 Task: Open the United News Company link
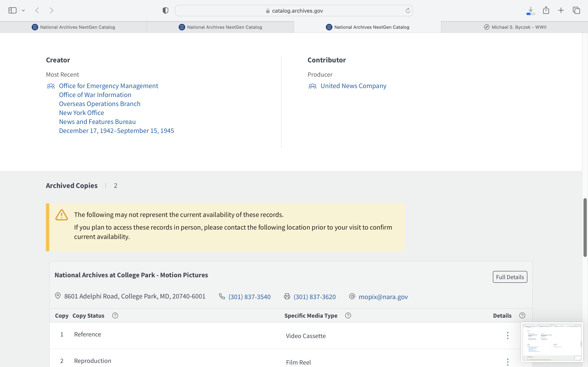click(x=353, y=86)
